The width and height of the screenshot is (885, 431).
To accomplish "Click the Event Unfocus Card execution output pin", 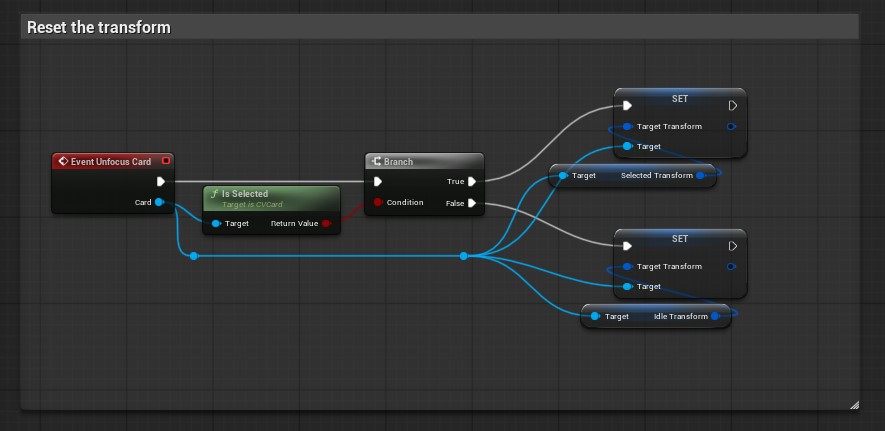I will (x=160, y=181).
